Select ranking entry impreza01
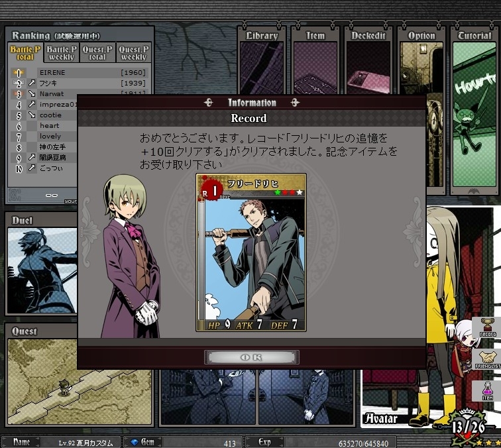The image size is (501, 448). pos(58,105)
